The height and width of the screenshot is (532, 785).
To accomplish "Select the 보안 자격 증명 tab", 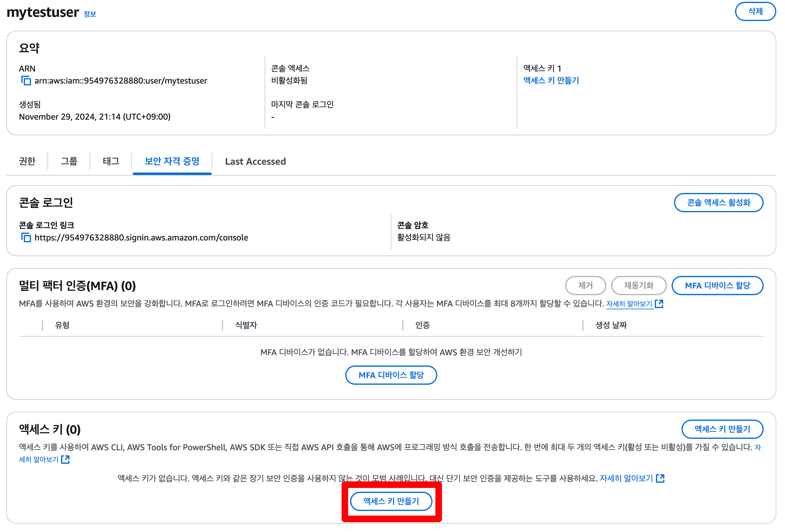I will [x=172, y=161].
